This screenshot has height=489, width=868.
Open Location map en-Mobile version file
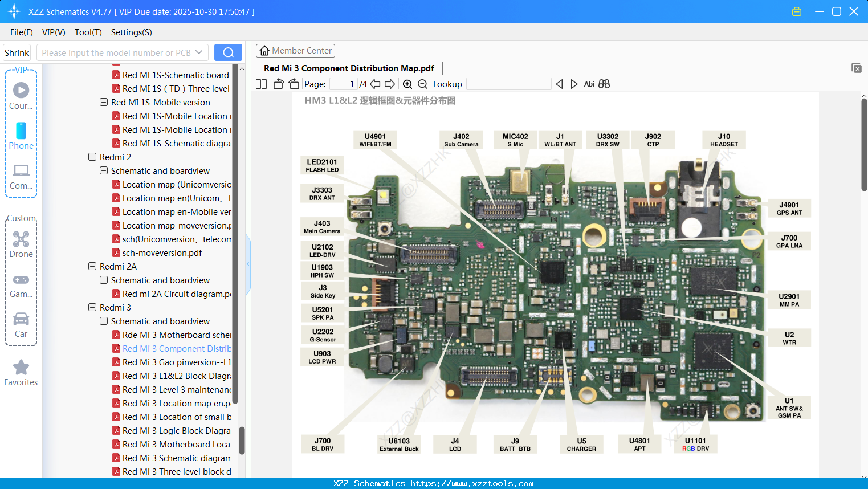tap(177, 211)
